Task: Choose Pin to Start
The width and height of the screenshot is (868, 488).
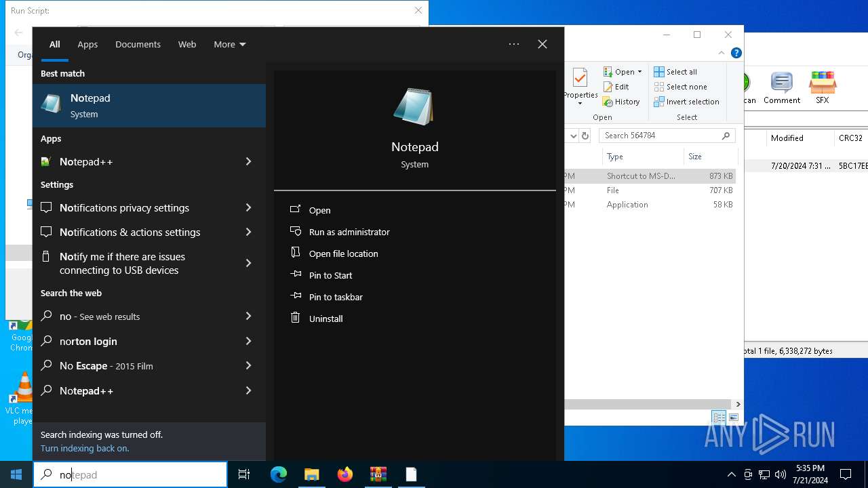Action: click(331, 275)
